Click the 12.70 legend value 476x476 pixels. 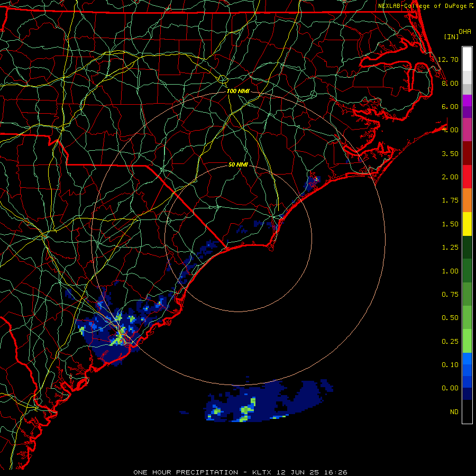448,59
